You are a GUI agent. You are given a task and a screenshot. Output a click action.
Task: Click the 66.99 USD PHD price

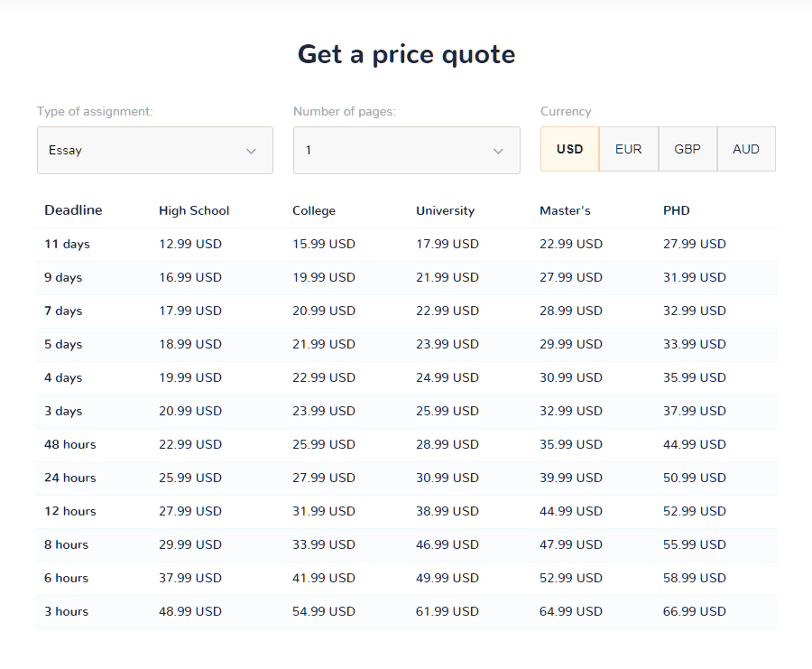[695, 611]
